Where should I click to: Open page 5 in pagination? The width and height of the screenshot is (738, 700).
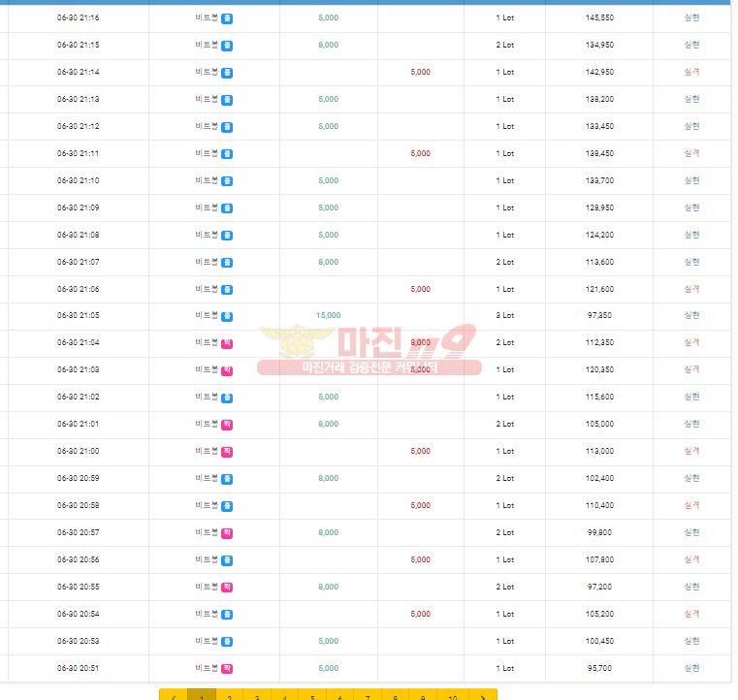(x=312, y=696)
